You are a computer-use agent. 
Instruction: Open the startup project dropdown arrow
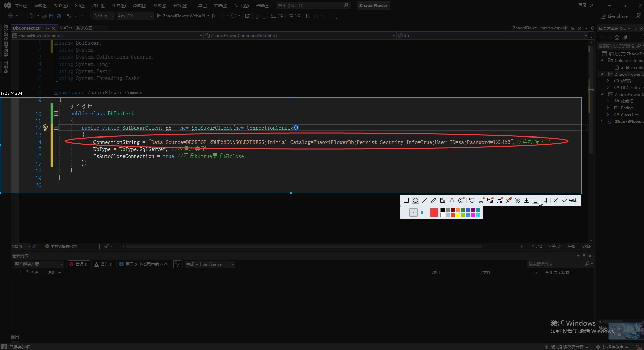point(208,16)
